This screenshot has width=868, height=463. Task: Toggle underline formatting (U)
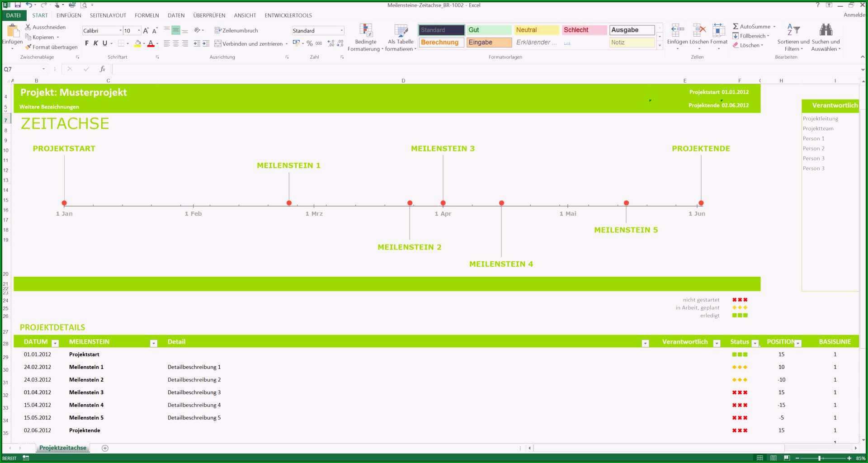105,43
